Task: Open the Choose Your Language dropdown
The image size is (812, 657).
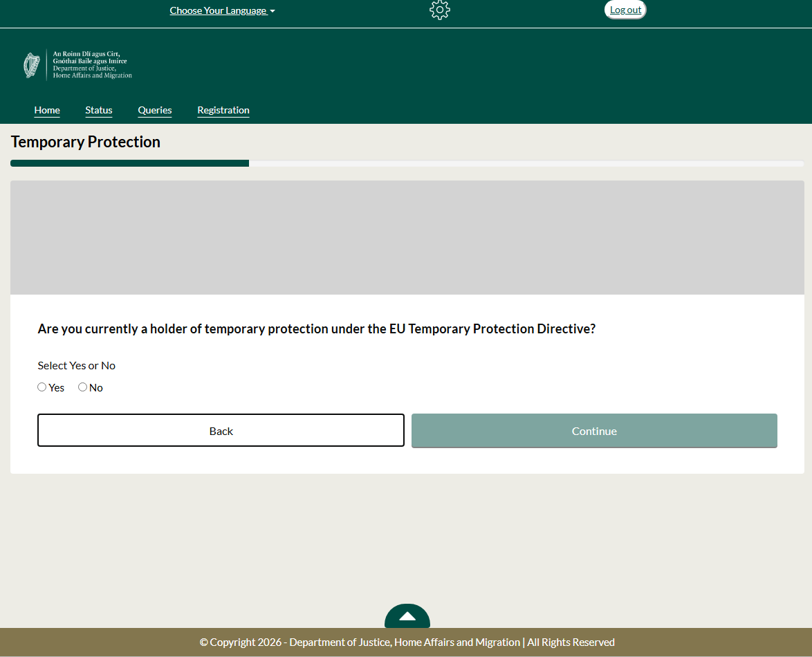Action: pos(222,10)
